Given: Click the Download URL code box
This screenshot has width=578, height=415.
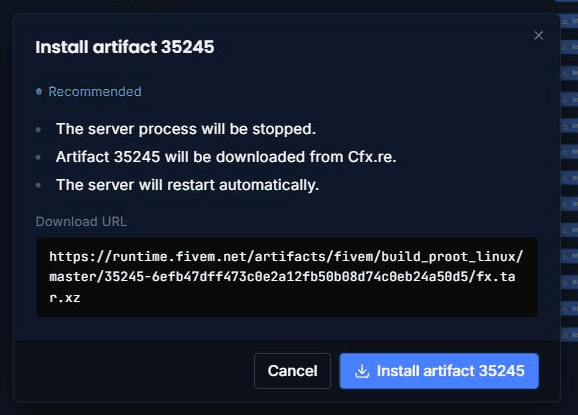Looking at the screenshot, I should (x=287, y=277).
